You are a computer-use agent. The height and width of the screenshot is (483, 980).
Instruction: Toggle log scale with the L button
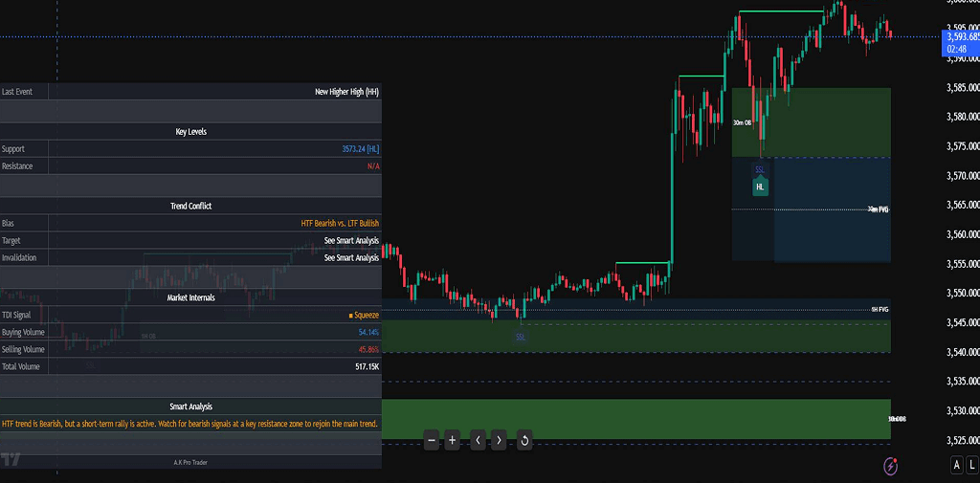(x=971, y=465)
